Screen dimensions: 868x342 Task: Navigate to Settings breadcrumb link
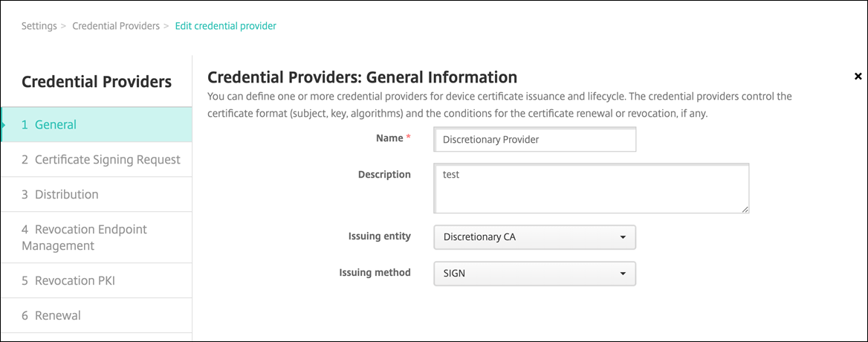[x=39, y=26]
